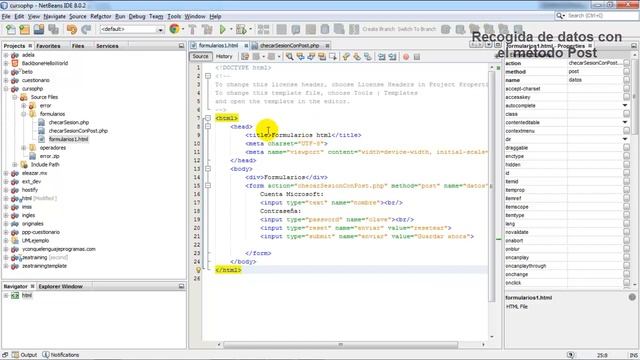Click the New File toolbar icon

point(11,29)
